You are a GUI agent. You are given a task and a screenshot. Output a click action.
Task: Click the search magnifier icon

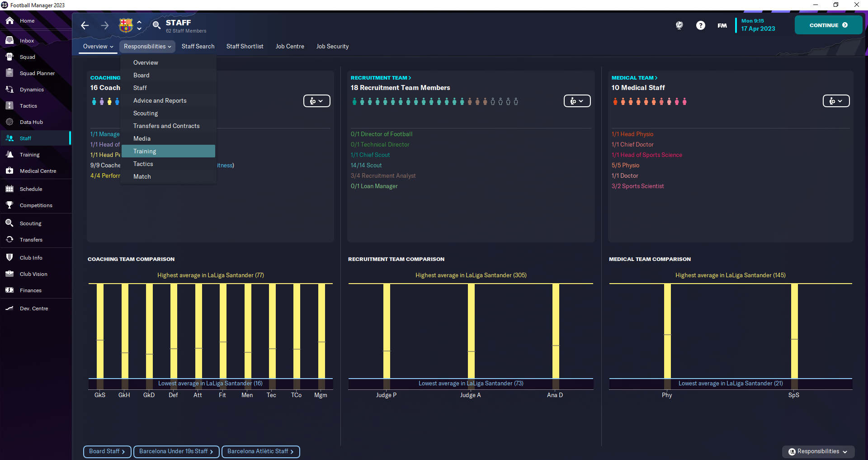(156, 25)
